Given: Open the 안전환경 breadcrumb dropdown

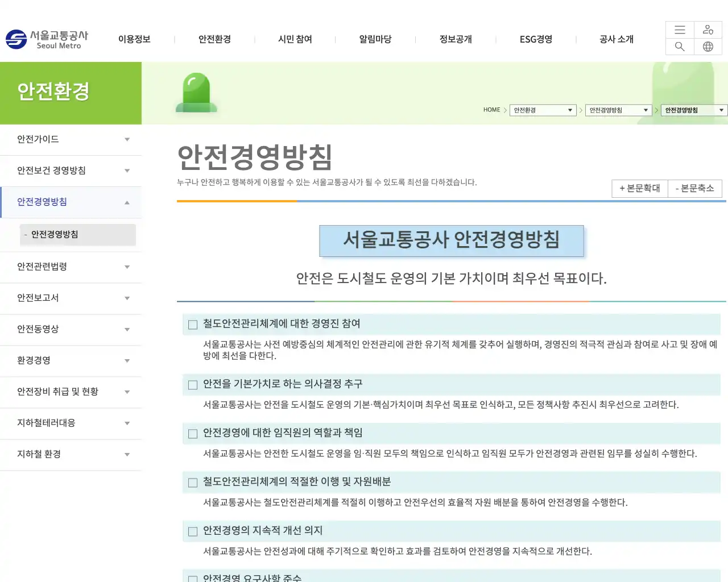Looking at the screenshot, I should point(543,110).
